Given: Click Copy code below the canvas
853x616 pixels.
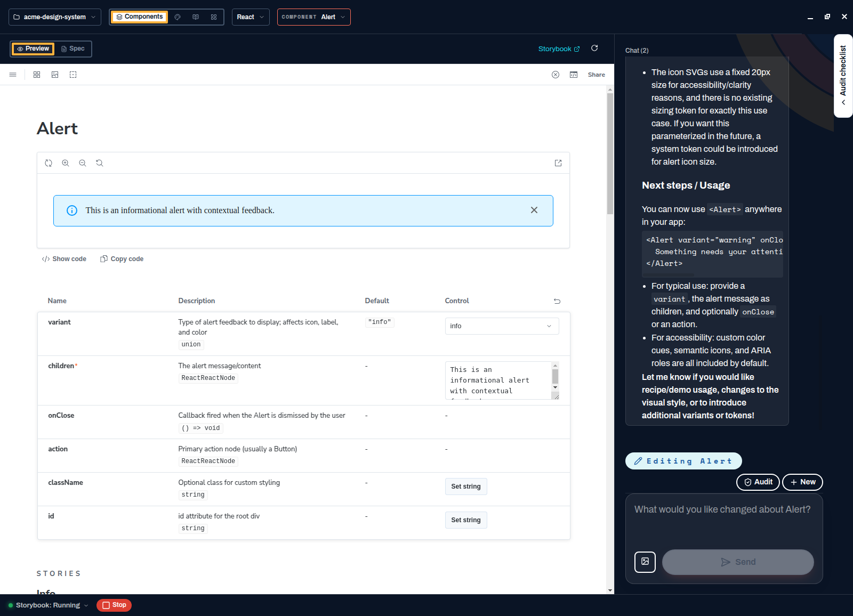Looking at the screenshot, I should click(x=122, y=259).
